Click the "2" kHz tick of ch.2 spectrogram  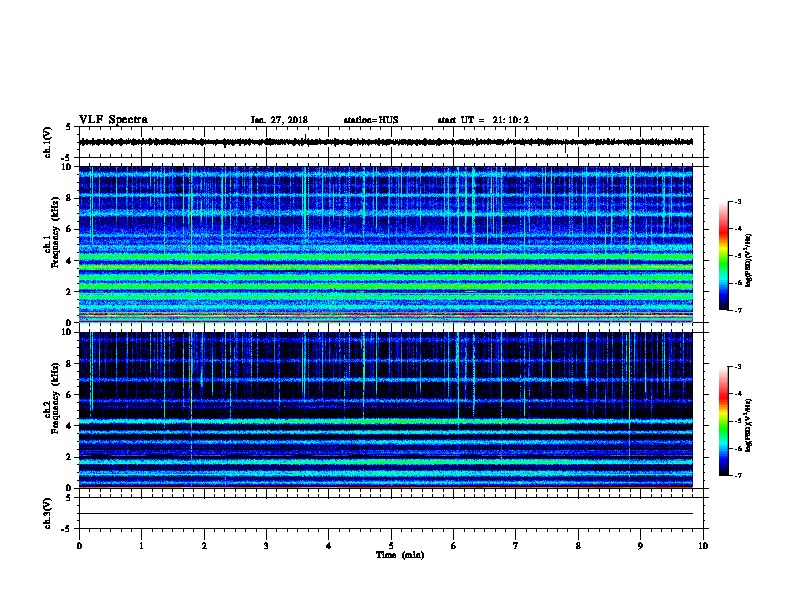point(69,457)
